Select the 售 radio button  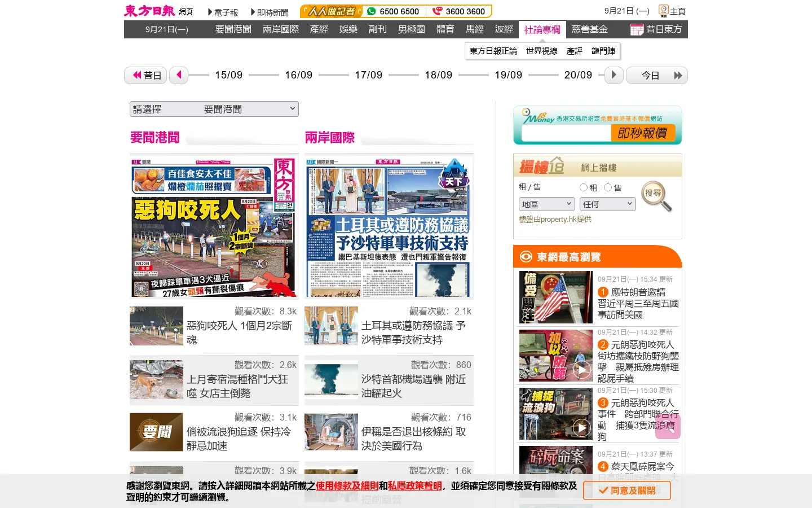(608, 187)
